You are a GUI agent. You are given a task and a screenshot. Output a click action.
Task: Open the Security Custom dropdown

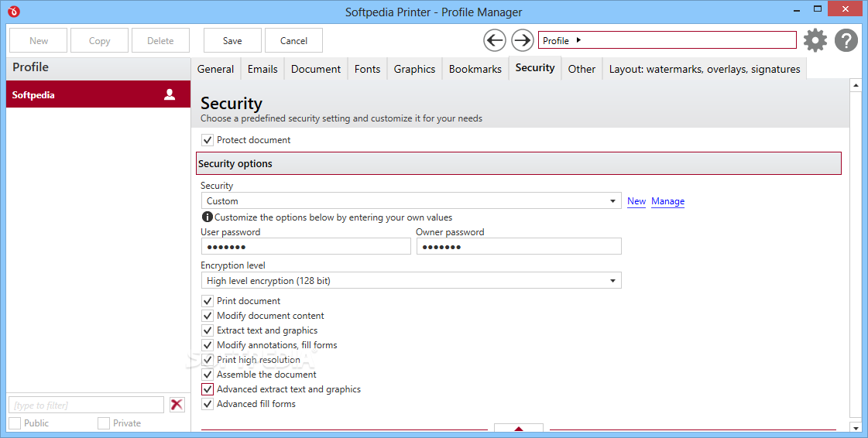click(x=410, y=200)
